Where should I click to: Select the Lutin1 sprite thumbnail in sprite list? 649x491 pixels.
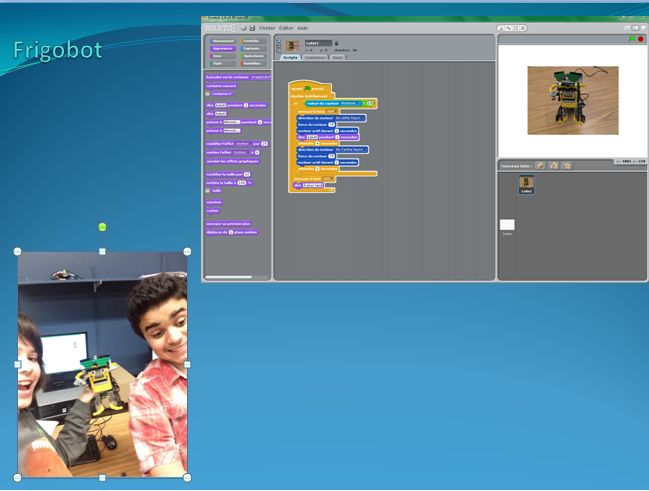point(526,184)
